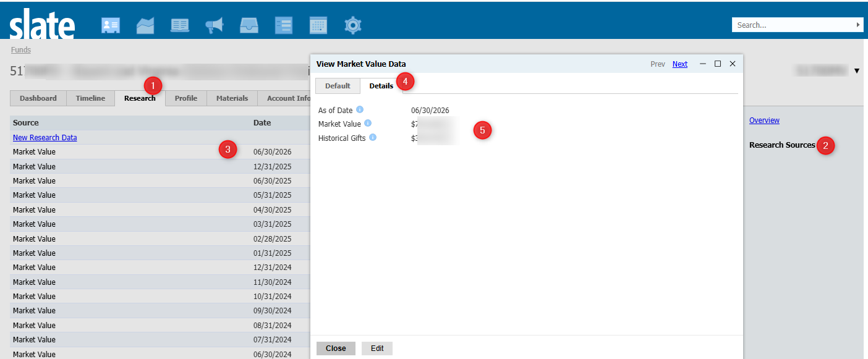Click the Close button in dialog footer
This screenshot has height=359, width=868.
point(336,348)
